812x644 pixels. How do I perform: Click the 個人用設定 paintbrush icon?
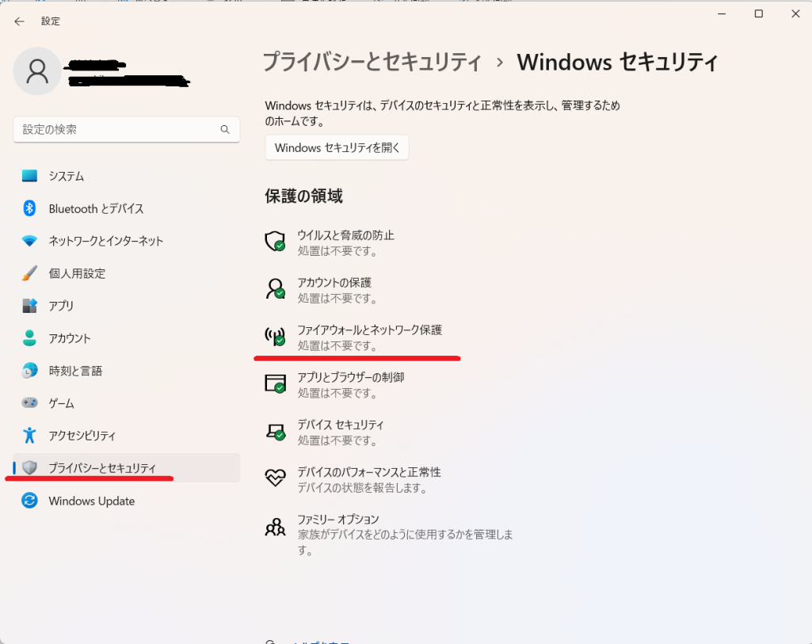coord(29,272)
